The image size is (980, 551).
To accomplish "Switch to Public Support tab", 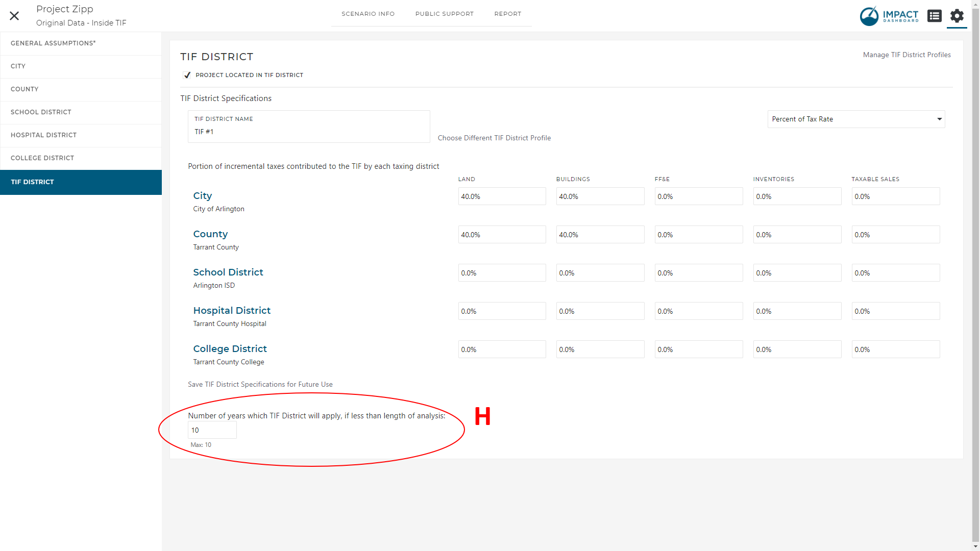I will point(444,14).
